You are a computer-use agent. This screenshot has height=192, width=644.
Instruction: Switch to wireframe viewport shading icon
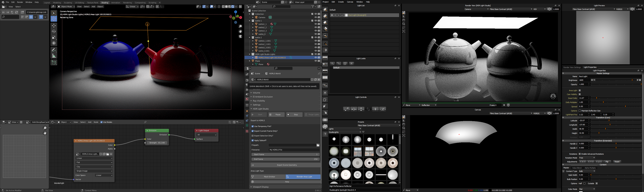223,7
